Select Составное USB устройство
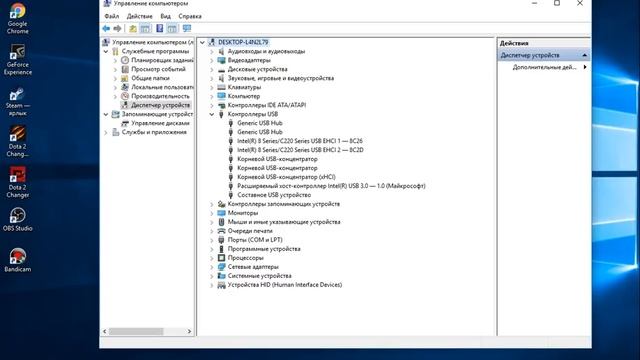Screen dimensions: 640x360 point(274,195)
